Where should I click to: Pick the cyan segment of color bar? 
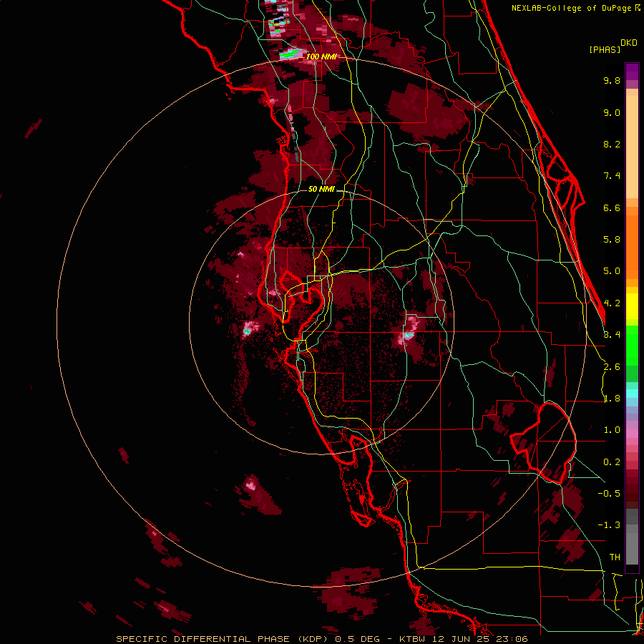[632, 393]
